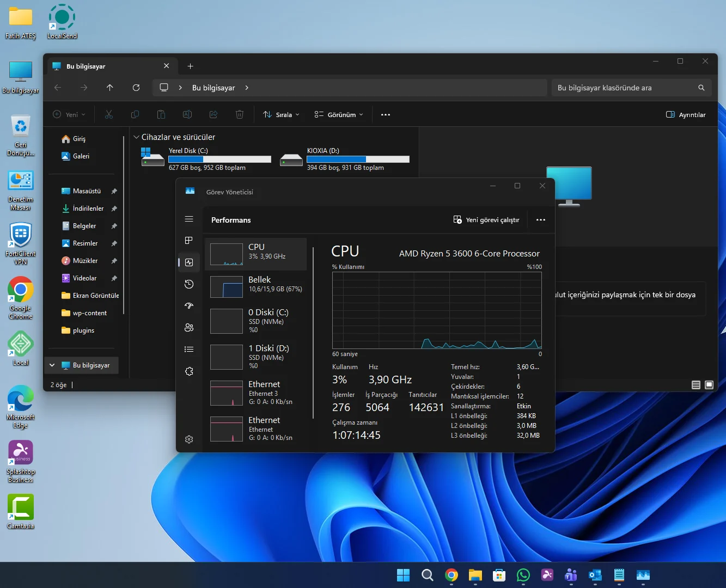Select the last Ethernet performance item
Image resolution: width=726 pixels, height=588 pixels.
256,428
